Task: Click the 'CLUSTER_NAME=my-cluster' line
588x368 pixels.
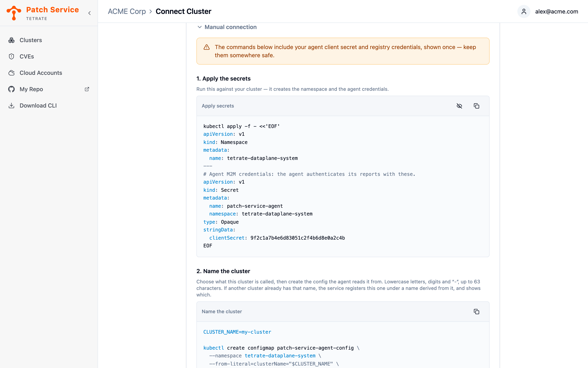Action: click(237, 332)
